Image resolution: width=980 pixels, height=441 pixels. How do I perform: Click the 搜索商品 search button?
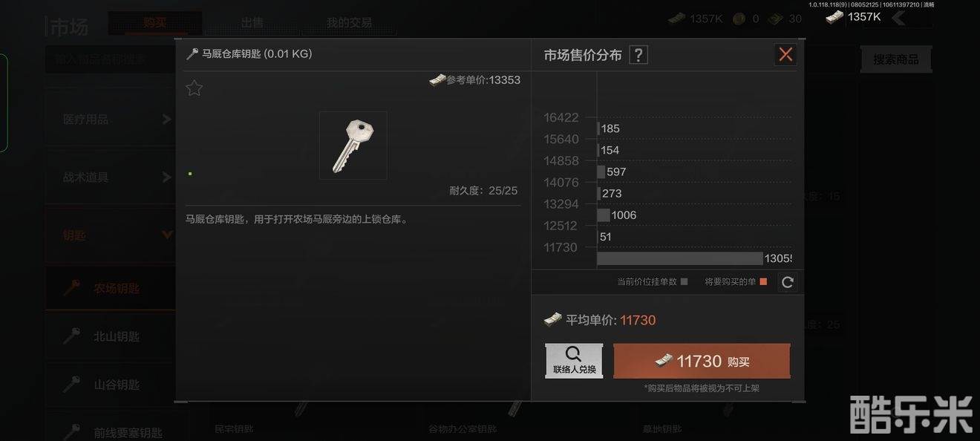coord(895,59)
